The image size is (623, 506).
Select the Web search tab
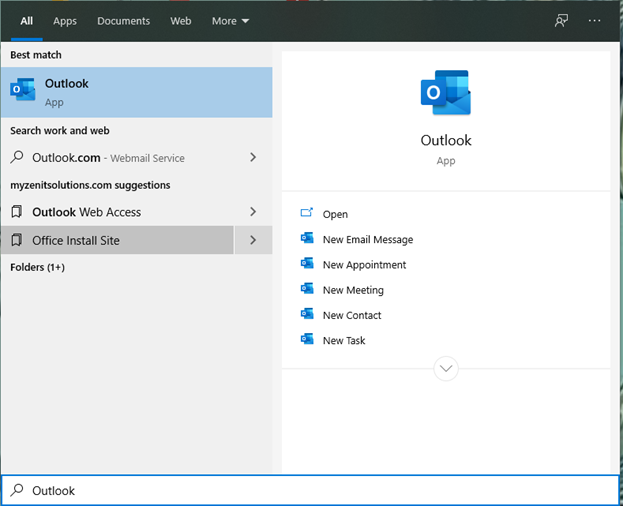tap(181, 21)
